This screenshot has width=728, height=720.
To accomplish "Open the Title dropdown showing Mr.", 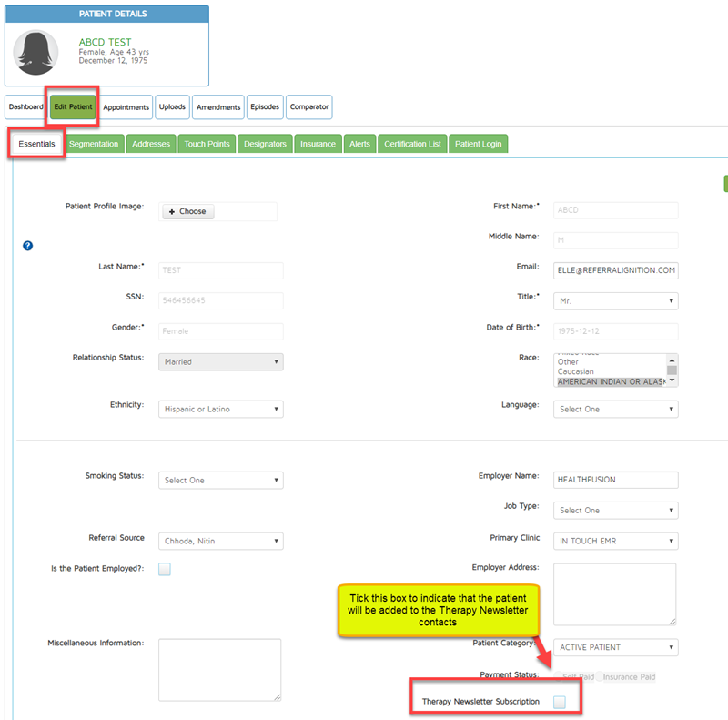I will coord(615,300).
